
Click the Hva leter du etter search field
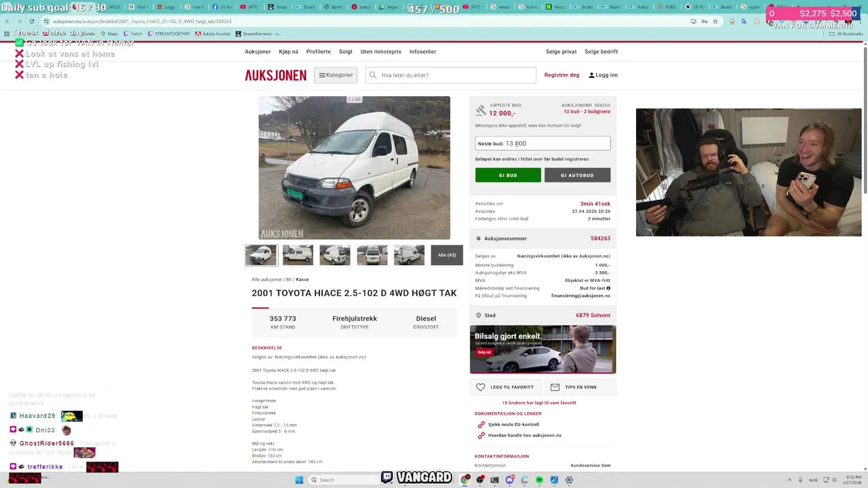[451, 75]
